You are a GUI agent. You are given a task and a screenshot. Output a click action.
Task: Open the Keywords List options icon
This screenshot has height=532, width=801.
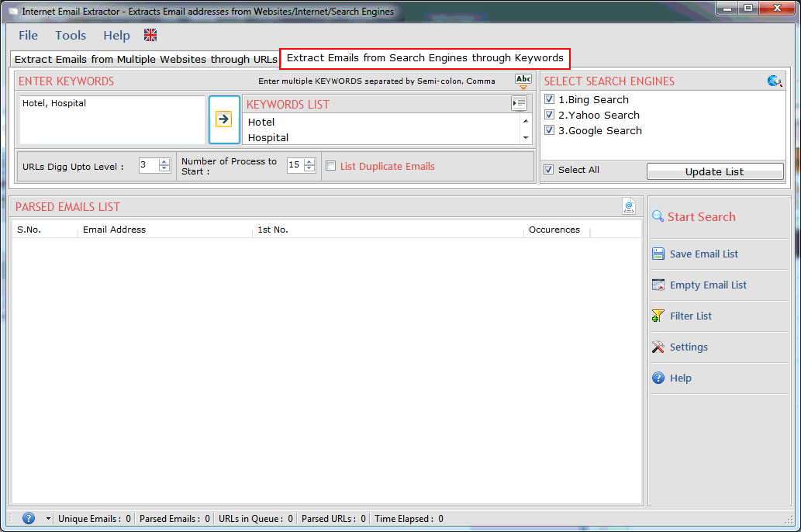(x=519, y=104)
